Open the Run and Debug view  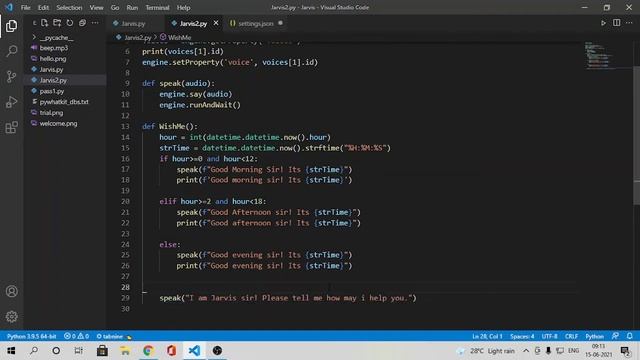[11, 102]
